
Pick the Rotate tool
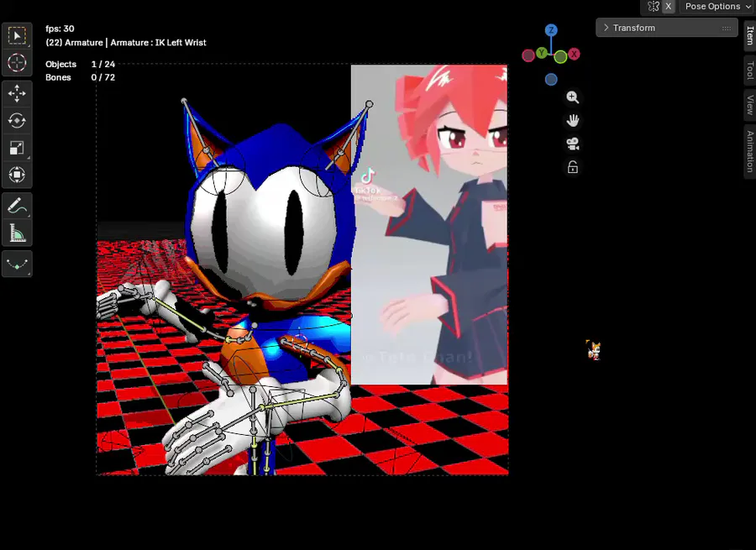(17, 121)
